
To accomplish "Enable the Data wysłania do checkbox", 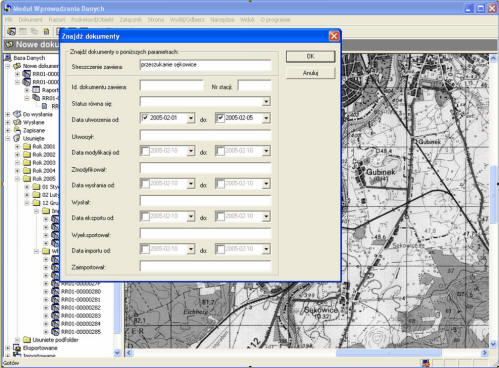I will click(x=220, y=184).
